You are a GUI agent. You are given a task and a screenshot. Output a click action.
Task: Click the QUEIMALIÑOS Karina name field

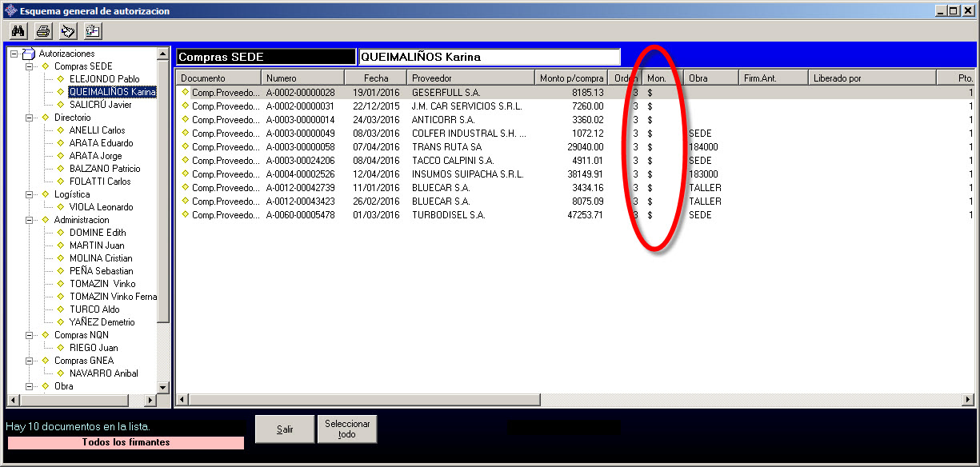point(489,58)
